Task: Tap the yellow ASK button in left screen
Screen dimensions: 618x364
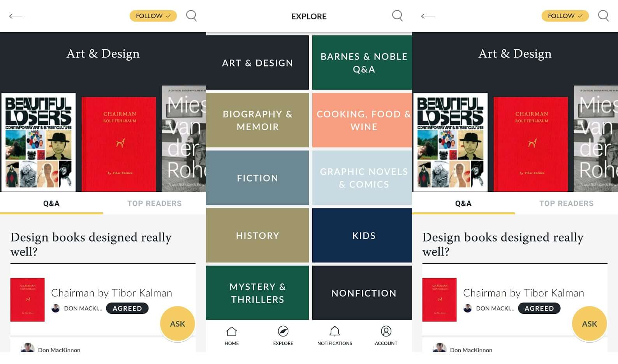Action: pyautogui.click(x=178, y=324)
